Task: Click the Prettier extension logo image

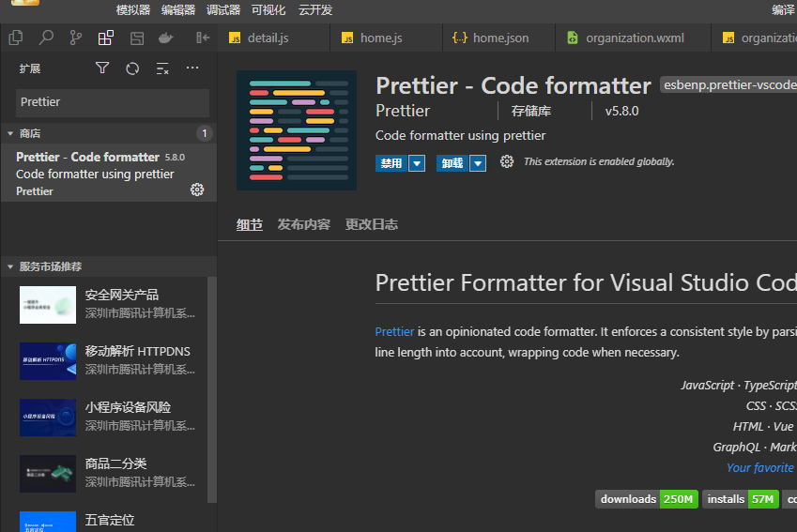Action: [x=297, y=130]
